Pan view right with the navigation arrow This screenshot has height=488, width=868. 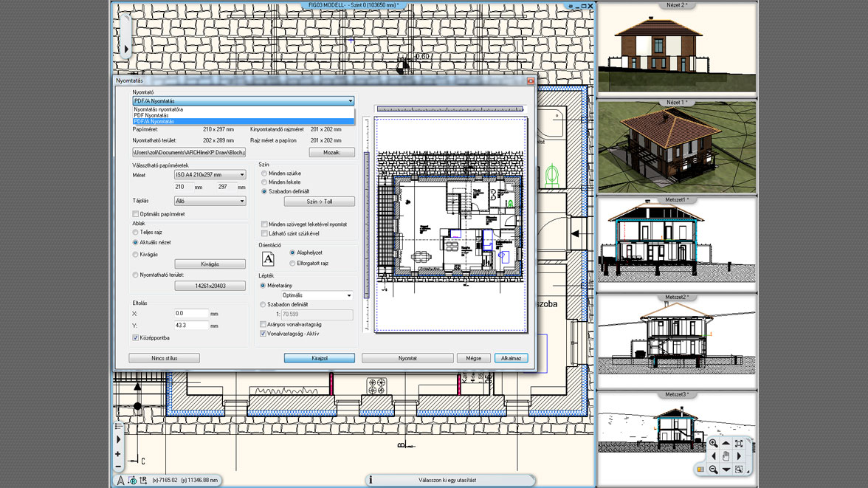(x=739, y=456)
